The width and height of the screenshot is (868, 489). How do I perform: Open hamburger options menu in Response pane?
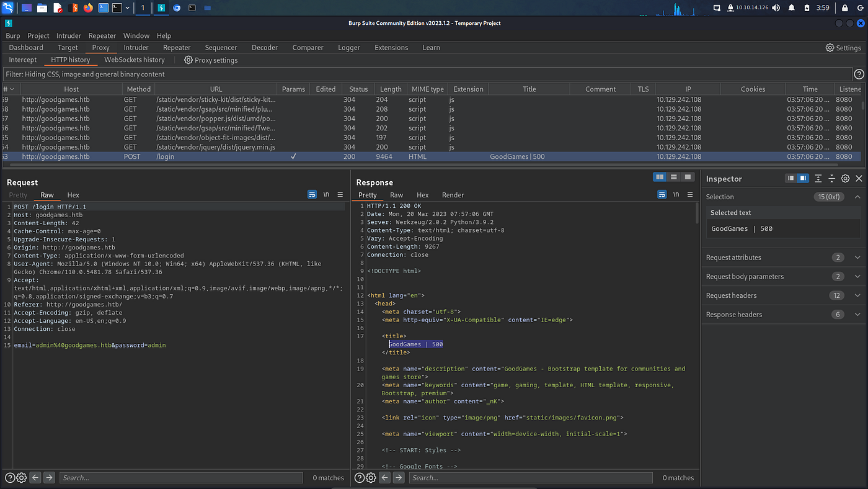tap(690, 194)
